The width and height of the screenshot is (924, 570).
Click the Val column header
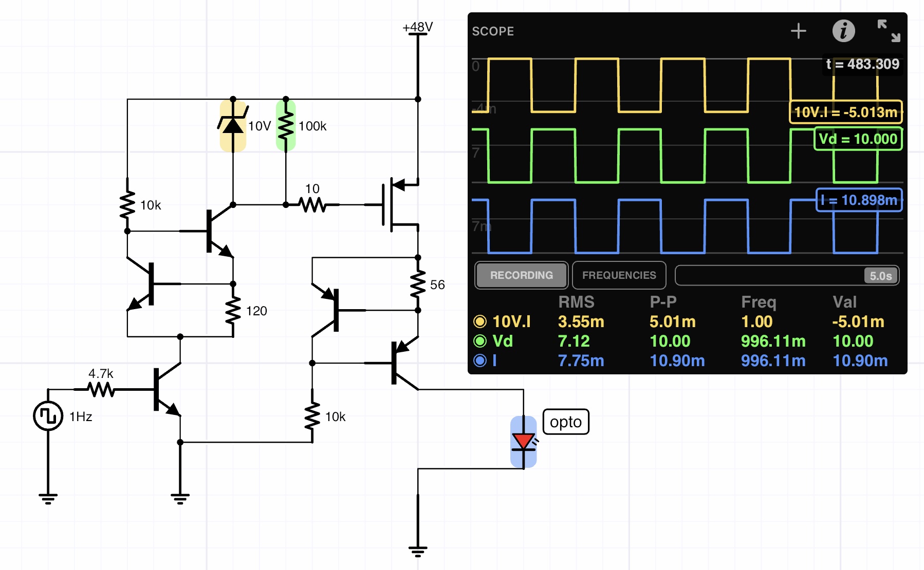coord(844,302)
